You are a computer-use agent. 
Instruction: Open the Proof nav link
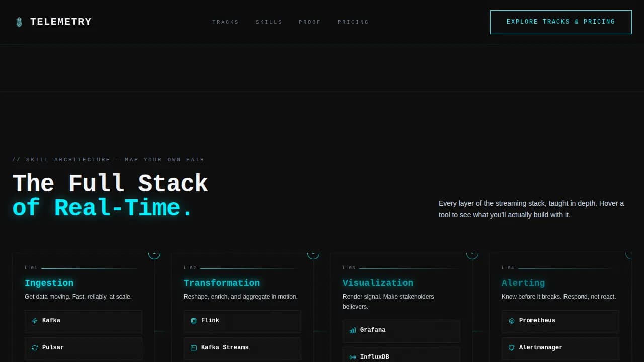310,22
